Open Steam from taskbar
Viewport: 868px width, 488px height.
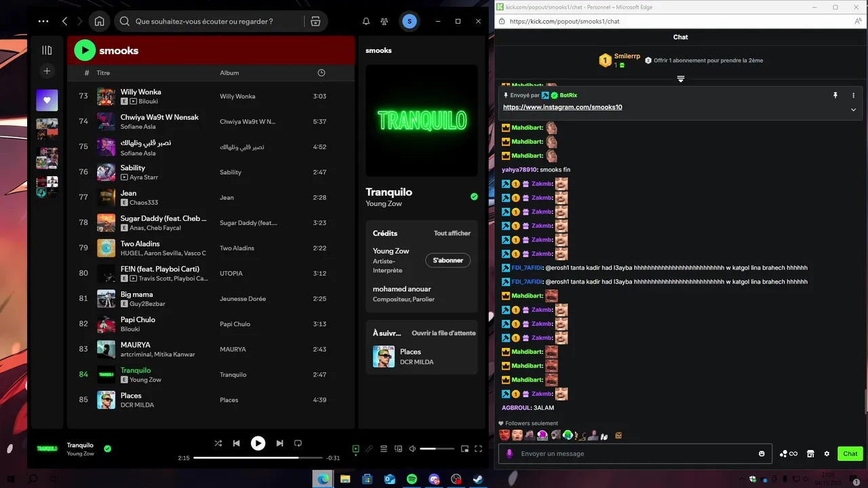point(478,479)
